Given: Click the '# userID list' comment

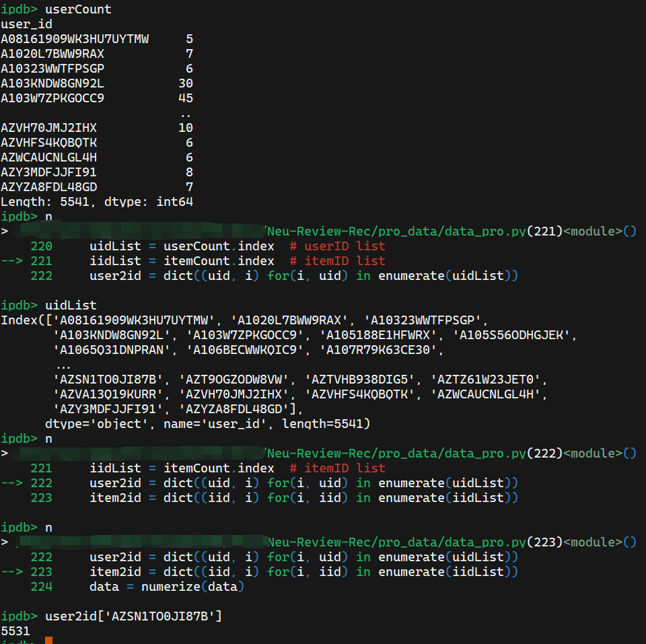Looking at the screenshot, I should [337, 246].
